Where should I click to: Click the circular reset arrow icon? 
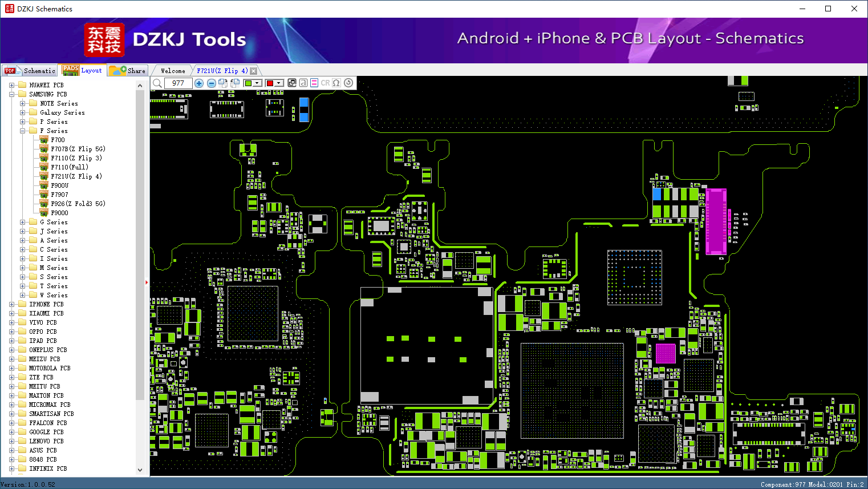click(x=348, y=83)
